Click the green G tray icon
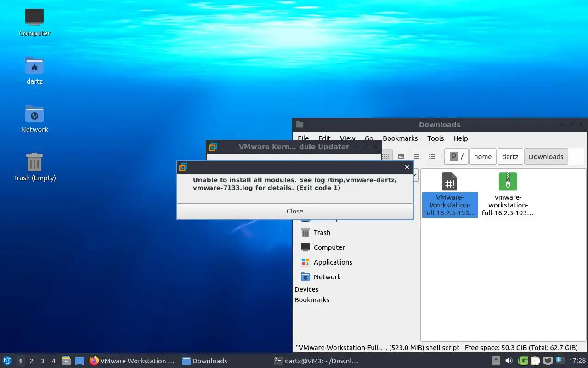The width and height of the screenshot is (588, 368). (522, 361)
